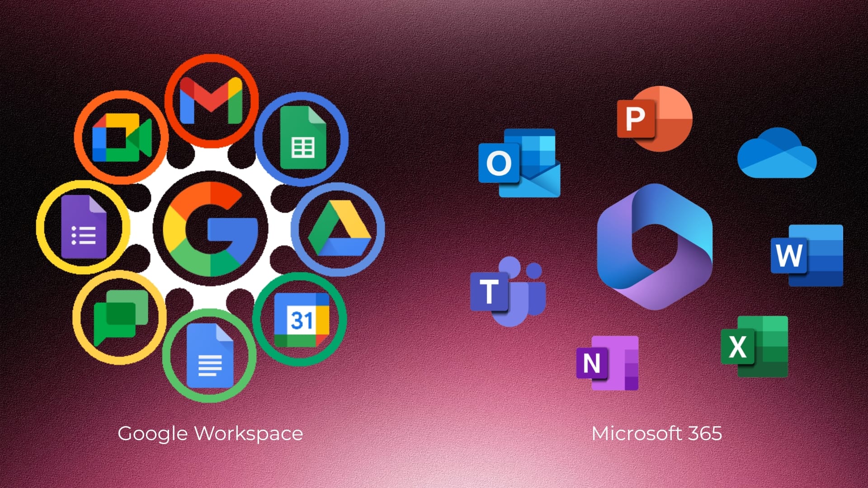
Task: Click the PowerPoint icon
Action: click(655, 119)
